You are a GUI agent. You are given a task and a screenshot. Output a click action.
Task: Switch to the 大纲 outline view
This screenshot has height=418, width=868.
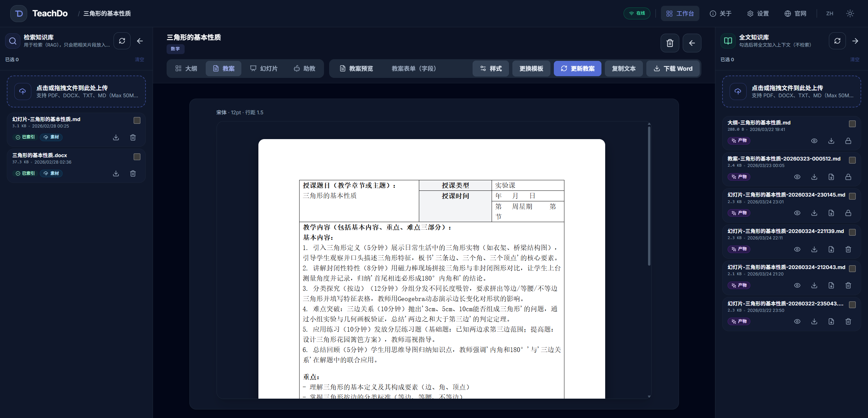186,68
